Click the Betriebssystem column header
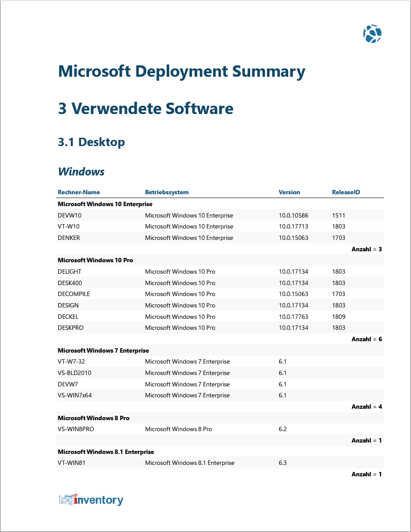The width and height of the screenshot is (411, 532). pyautogui.click(x=167, y=192)
